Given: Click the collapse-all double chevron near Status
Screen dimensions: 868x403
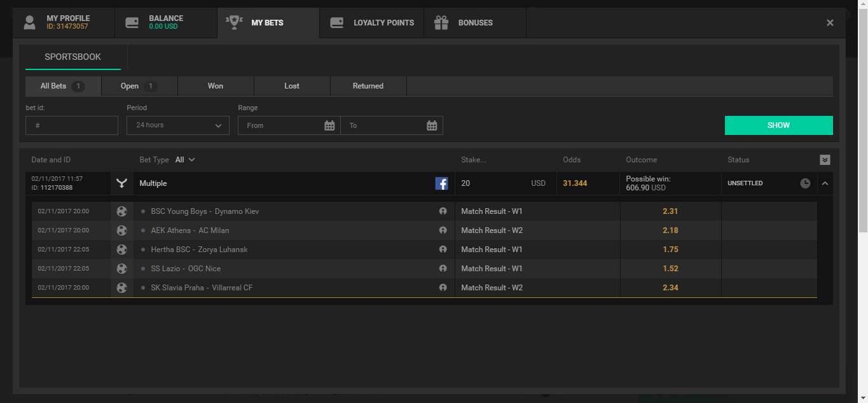Looking at the screenshot, I should tap(825, 160).
